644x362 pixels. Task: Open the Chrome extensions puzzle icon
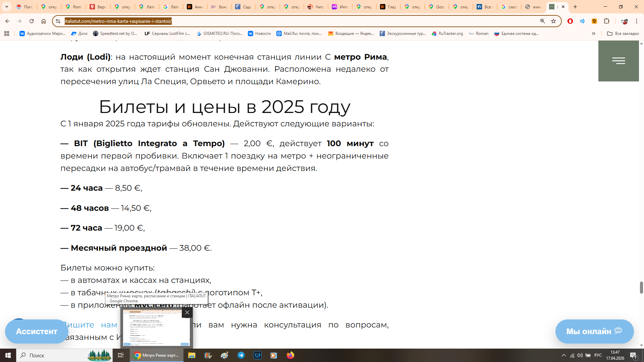[606, 21]
